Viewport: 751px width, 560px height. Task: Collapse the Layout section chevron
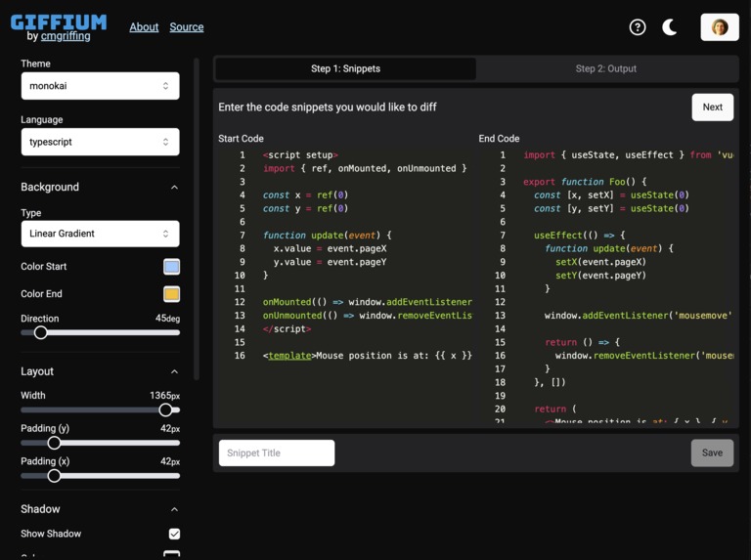tap(174, 371)
